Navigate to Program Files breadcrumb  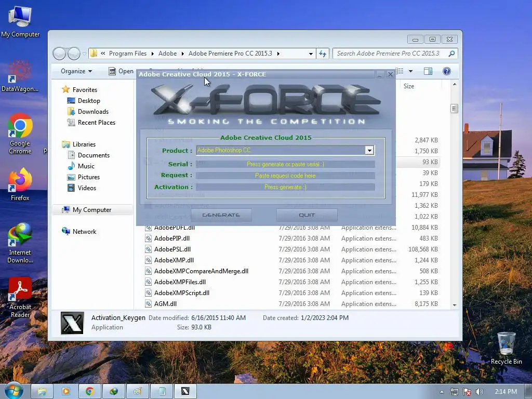[x=128, y=54]
